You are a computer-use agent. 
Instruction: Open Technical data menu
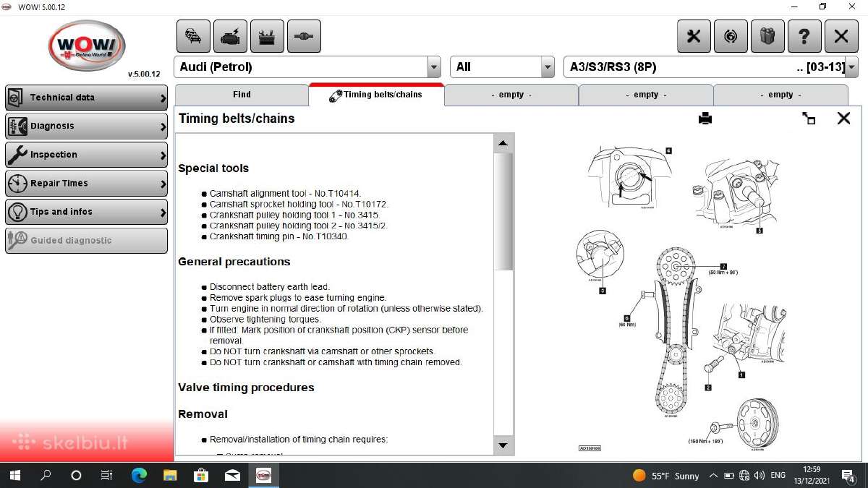point(86,98)
